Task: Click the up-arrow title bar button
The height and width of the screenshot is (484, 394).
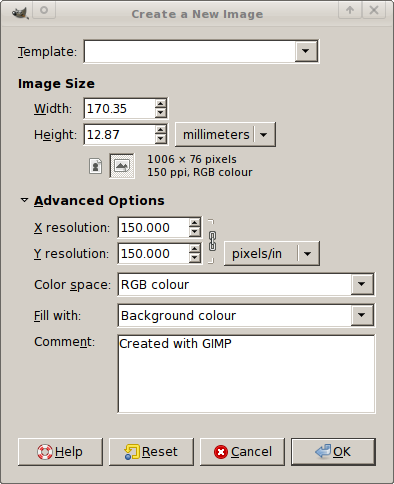Action: coord(350,10)
